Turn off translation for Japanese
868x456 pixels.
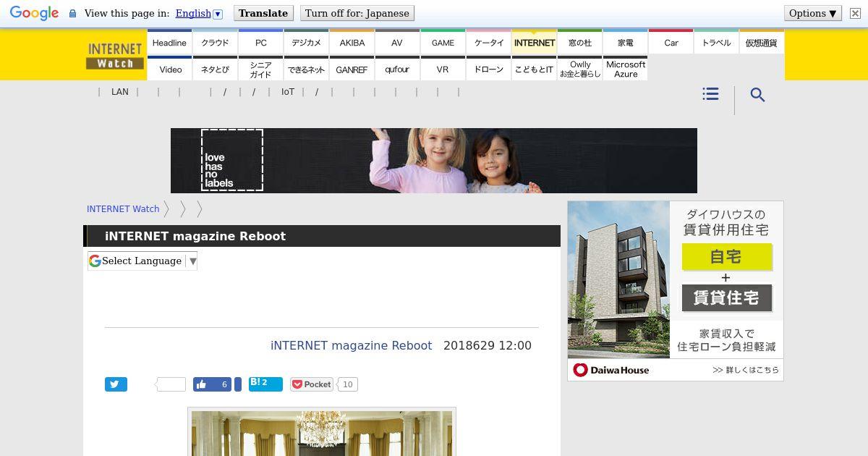[x=357, y=13]
